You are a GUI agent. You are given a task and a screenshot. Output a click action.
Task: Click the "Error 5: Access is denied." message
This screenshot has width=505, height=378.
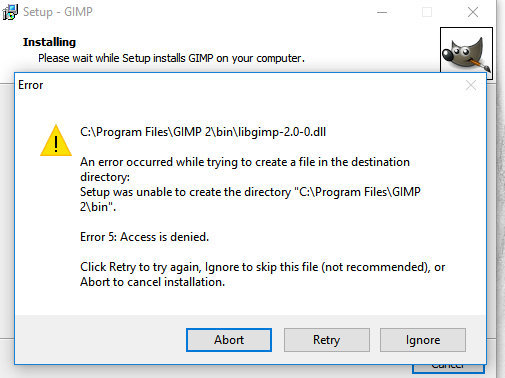click(144, 237)
